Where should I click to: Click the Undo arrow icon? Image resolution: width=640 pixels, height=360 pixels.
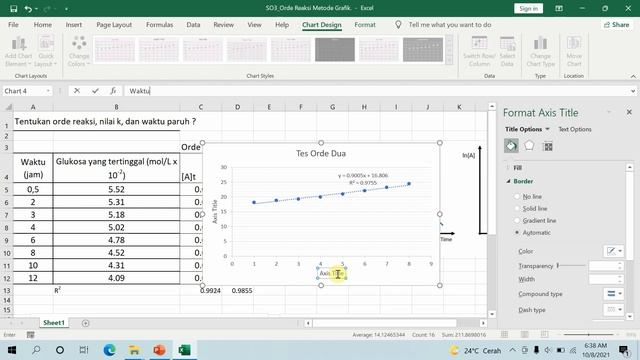click(28, 9)
